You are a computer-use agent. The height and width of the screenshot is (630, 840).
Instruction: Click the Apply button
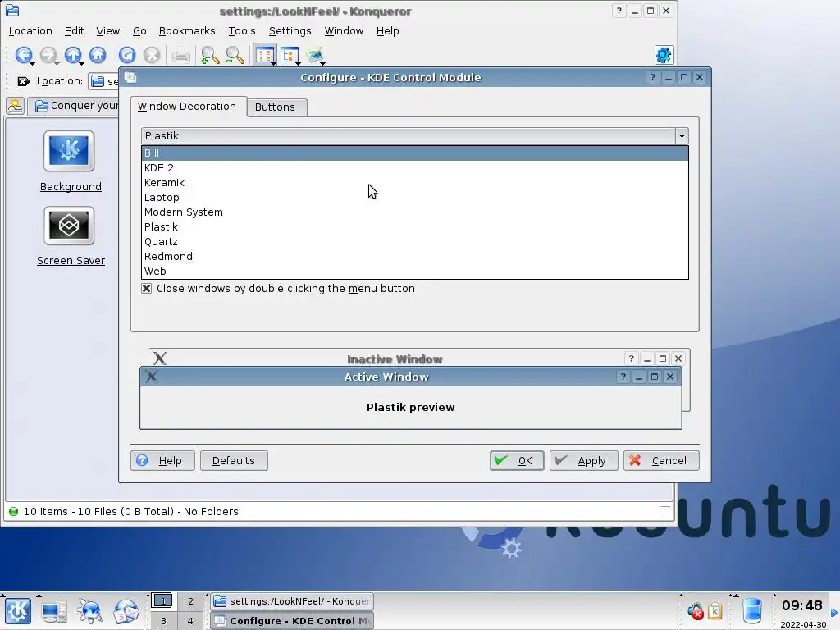[x=583, y=461]
